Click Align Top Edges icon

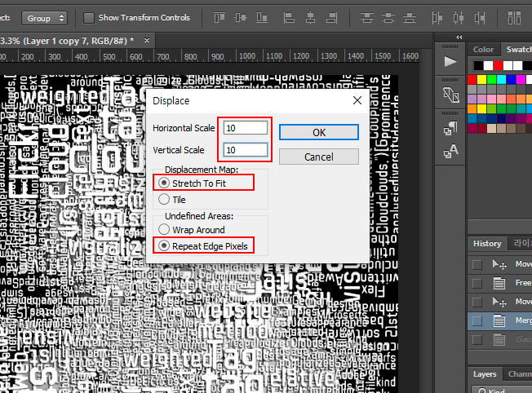coord(219,18)
